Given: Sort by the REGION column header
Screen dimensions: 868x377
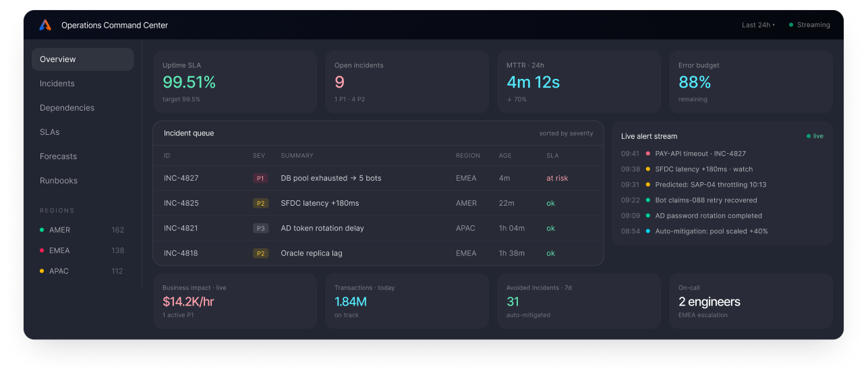Looking at the screenshot, I should pyautogui.click(x=468, y=156).
